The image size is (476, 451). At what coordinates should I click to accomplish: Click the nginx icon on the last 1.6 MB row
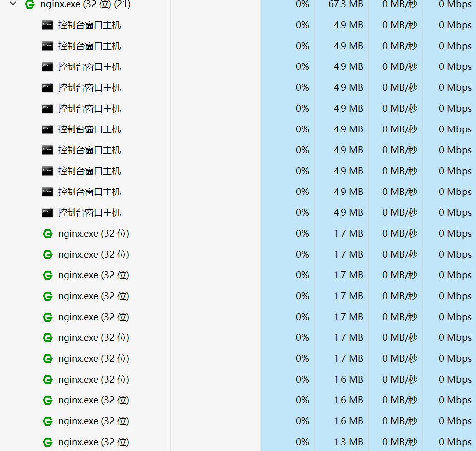[48, 421]
